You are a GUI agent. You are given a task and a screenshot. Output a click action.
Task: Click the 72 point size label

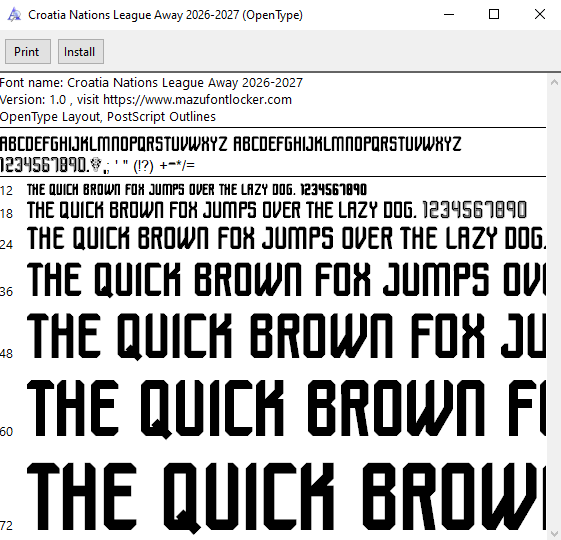(x=6, y=526)
